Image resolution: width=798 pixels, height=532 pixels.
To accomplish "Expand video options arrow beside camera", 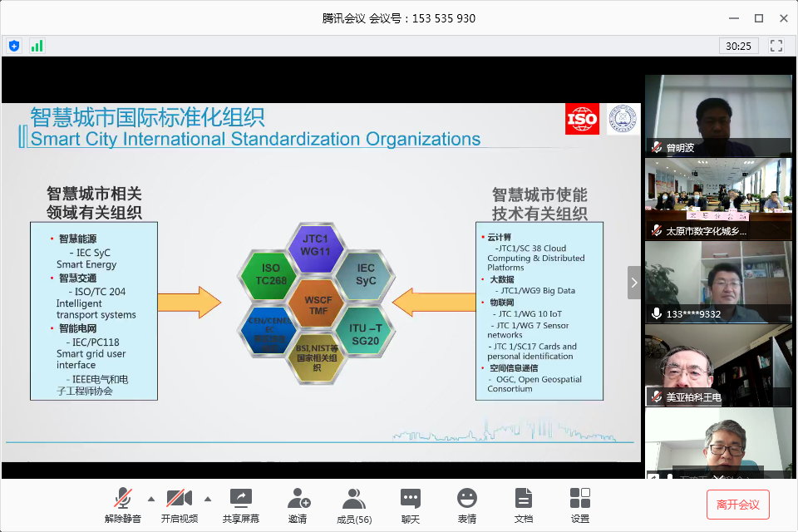I will coord(208,499).
